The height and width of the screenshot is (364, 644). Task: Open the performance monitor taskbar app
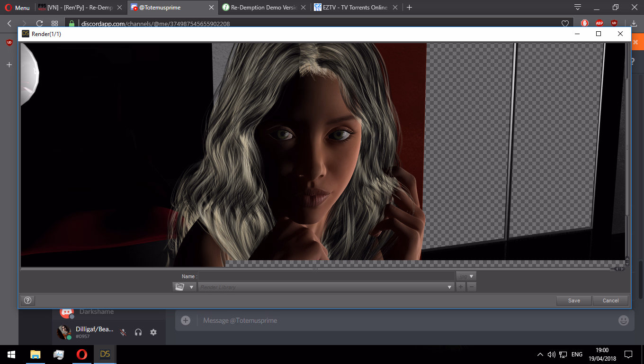[59, 355]
